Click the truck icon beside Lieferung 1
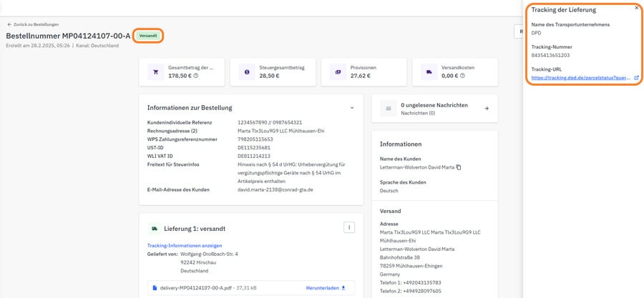 click(x=154, y=229)
